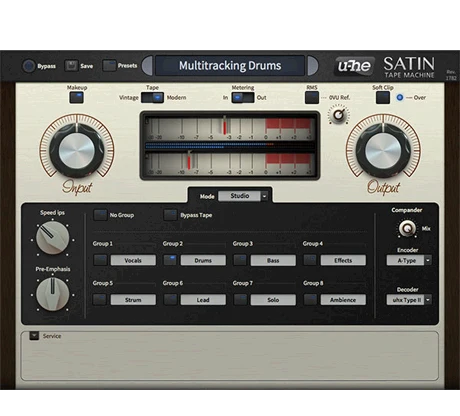Flip the Tape Vintage/Modern switch

[152, 98]
